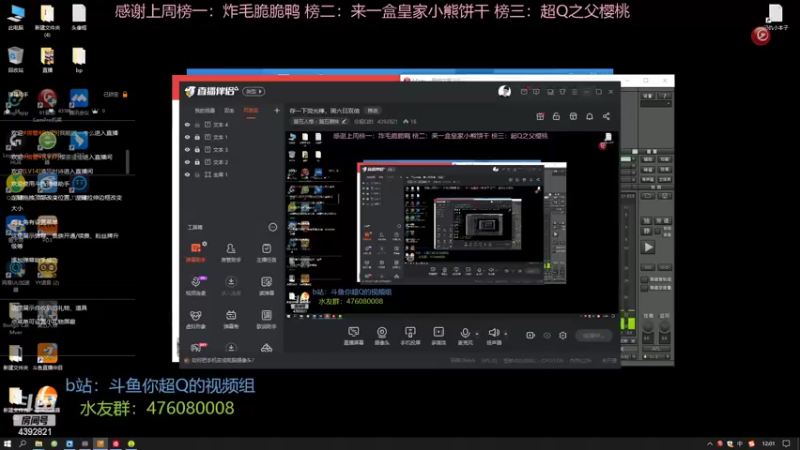Switch to the first scene tab
The width and height of the screenshot is (800, 450).
205,110
